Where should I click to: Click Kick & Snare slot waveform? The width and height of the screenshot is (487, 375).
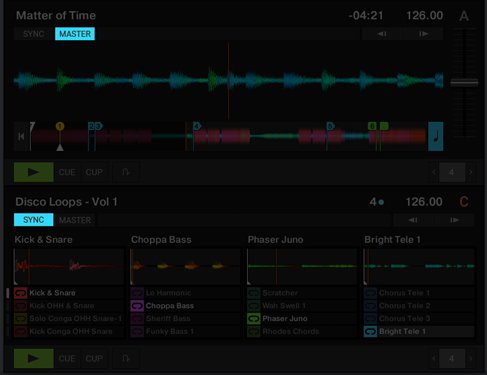tap(69, 266)
